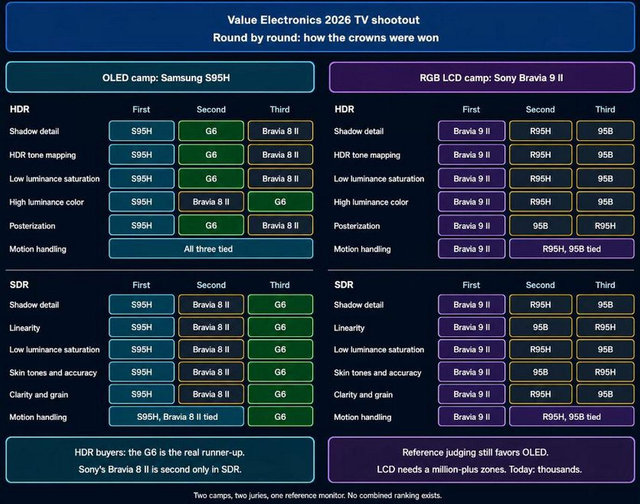This screenshot has width=640, height=504.
Task: Click 'Posterization' row label in OLED section
Action: [32, 226]
